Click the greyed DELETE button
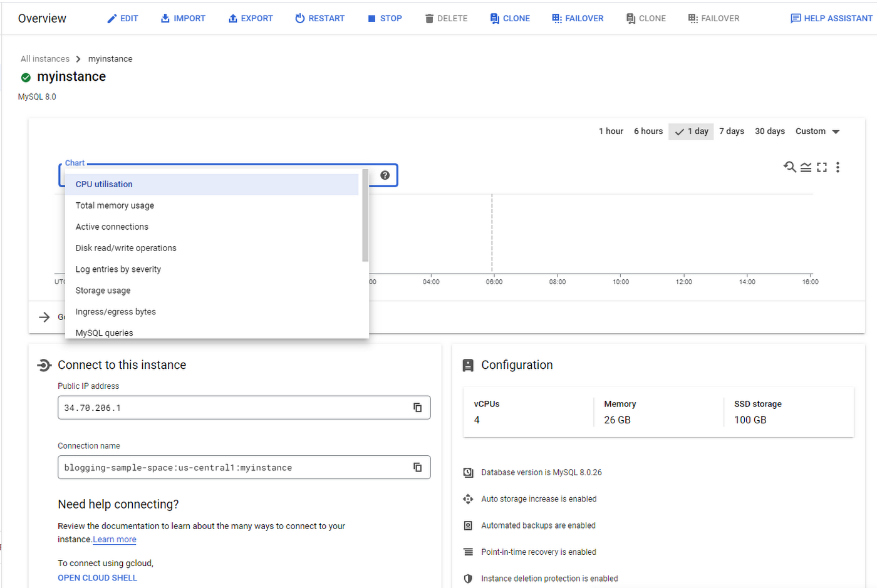Screen dimensions: 877x588 pos(446,18)
